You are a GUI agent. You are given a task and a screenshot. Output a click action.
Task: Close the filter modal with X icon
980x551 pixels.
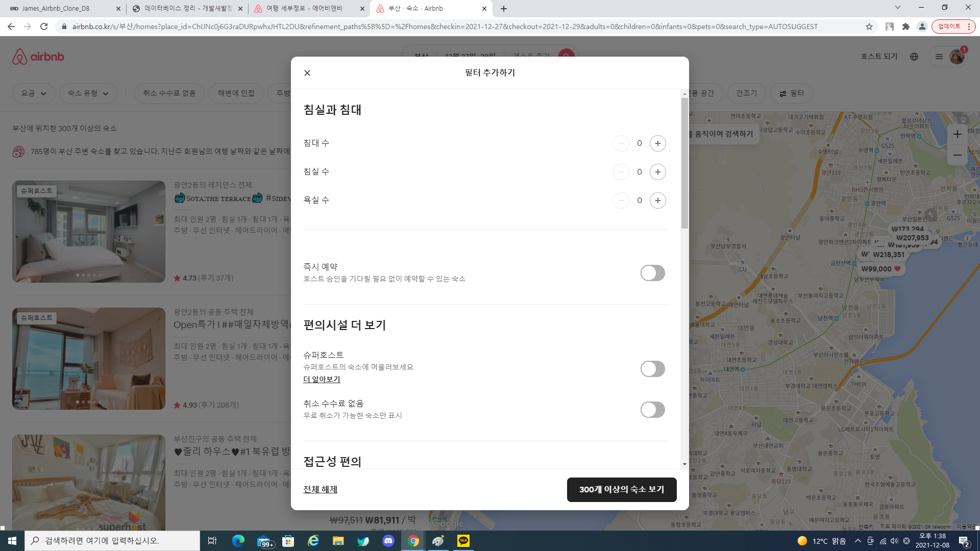click(307, 73)
